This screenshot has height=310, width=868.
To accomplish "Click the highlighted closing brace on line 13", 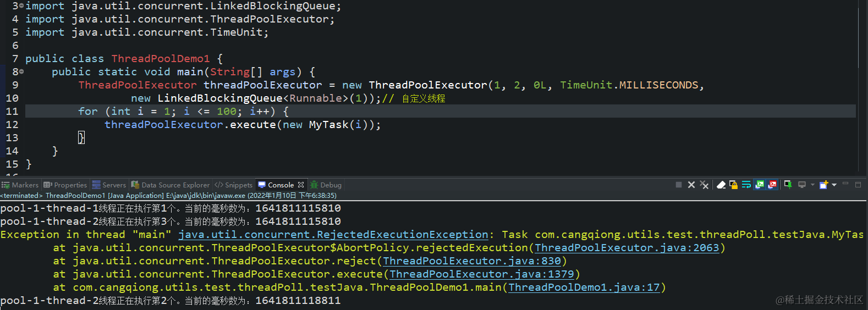I will pos(81,137).
